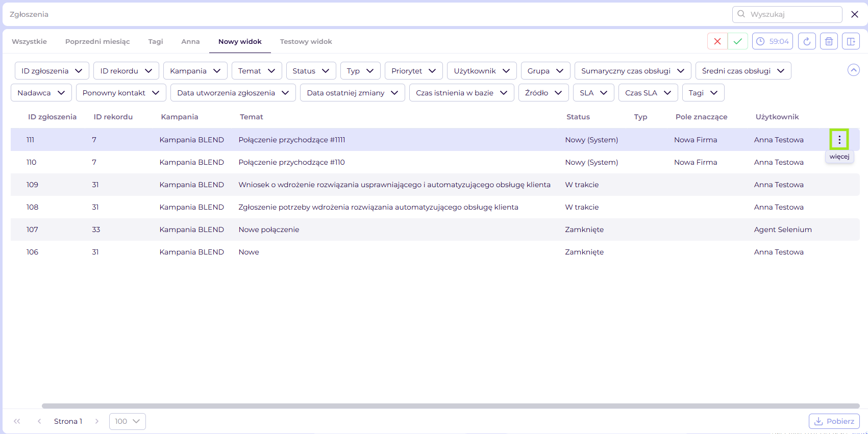Open the 100 rows per page dropdown
The image size is (868, 434).
pyautogui.click(x=127, y=421)
